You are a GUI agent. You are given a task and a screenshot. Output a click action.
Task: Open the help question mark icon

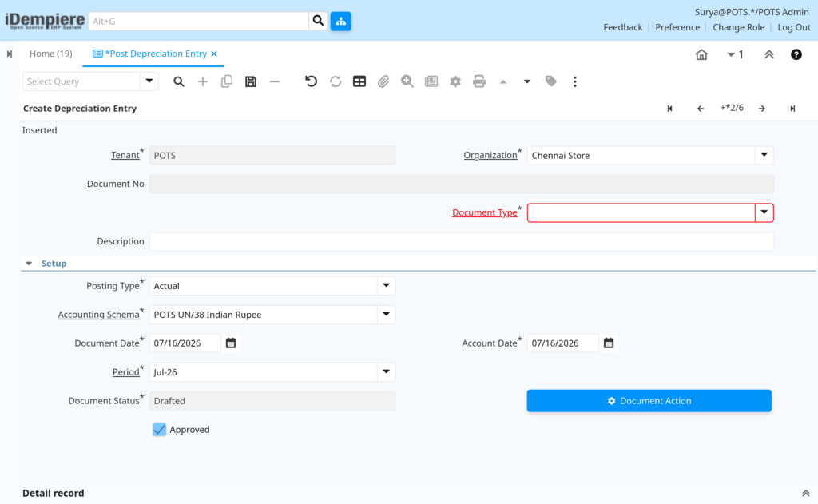tap(796, 54)
